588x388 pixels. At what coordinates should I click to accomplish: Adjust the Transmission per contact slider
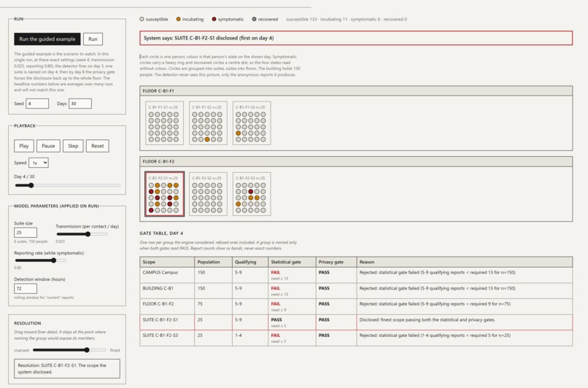point(82,234)
